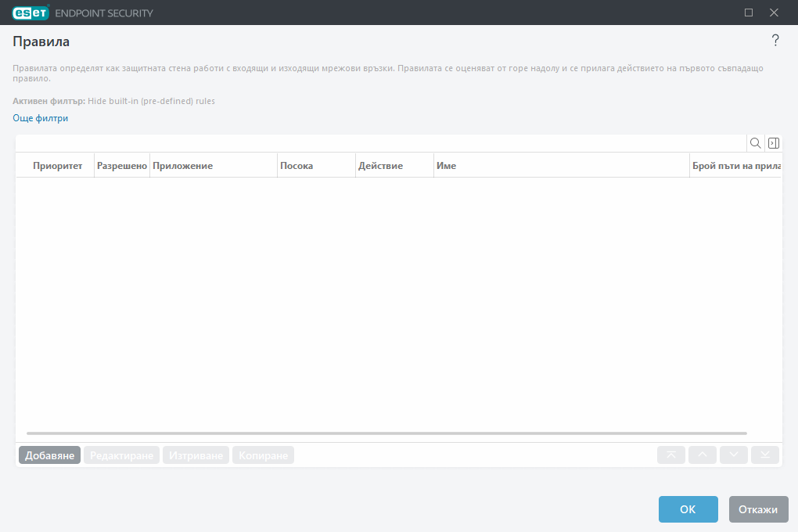The width and height of the screenshot is (798, 532).
Task: Click the ESET logo in title bar
Action: pos(31,13)
